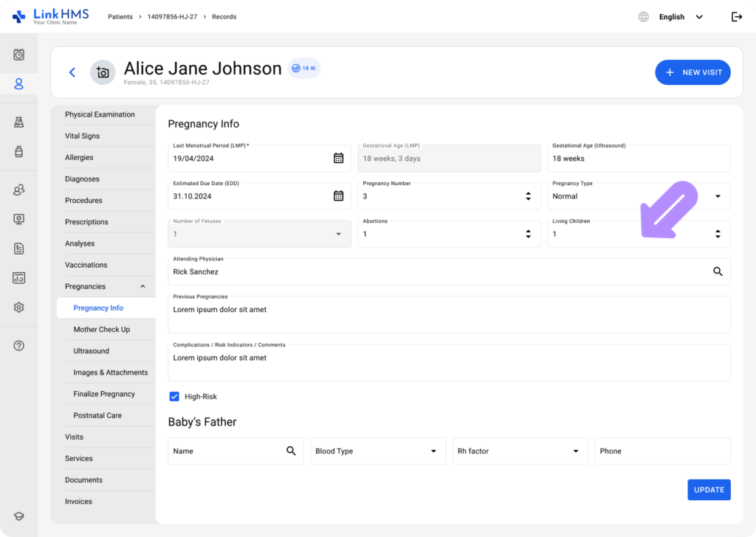Image resolution: width=756 pixels, height=537 pixels.
Task: Open the English language dropdown
Action: pos(681,17)
